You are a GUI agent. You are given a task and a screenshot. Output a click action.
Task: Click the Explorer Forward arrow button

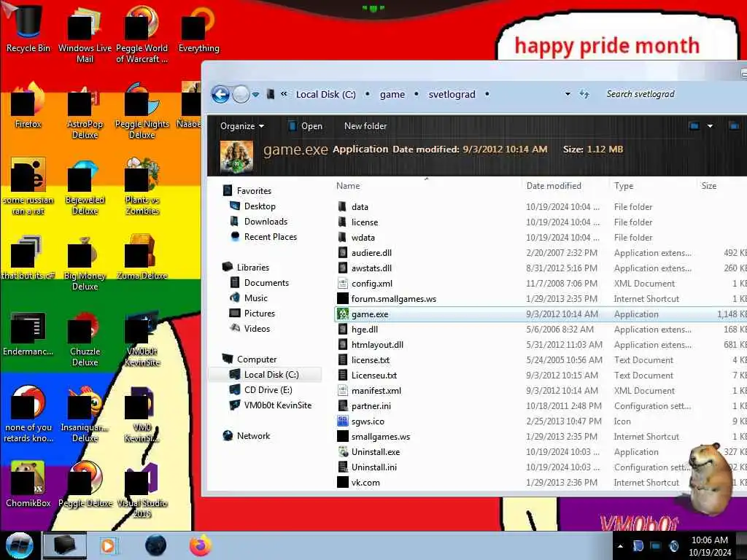click(x=241, y=94)
